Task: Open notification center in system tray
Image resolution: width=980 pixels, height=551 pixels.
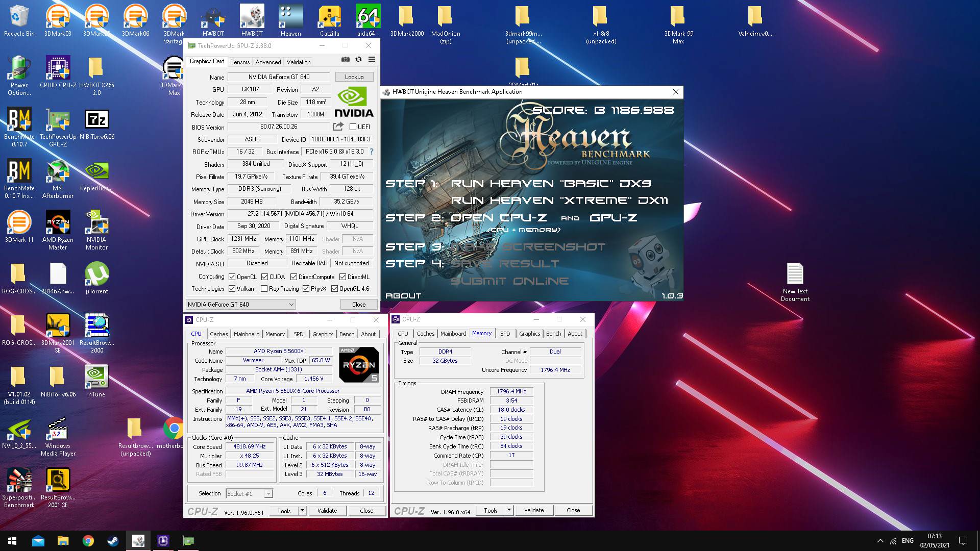Action: (963, 541)
